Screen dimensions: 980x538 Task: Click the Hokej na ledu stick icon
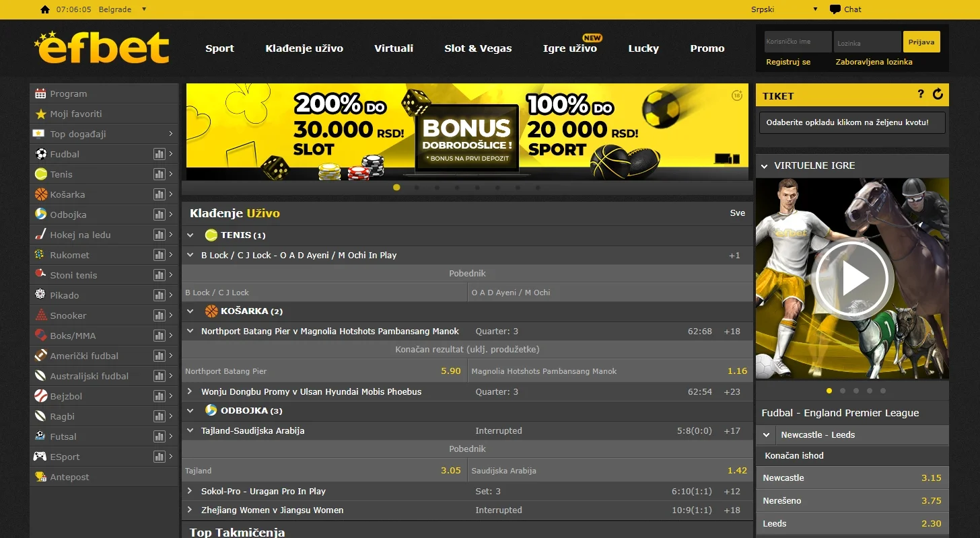[40, 235]
